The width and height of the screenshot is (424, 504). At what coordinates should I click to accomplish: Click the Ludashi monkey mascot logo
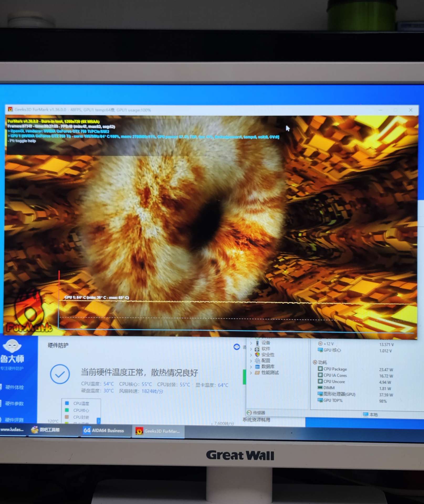pos(12,345)
